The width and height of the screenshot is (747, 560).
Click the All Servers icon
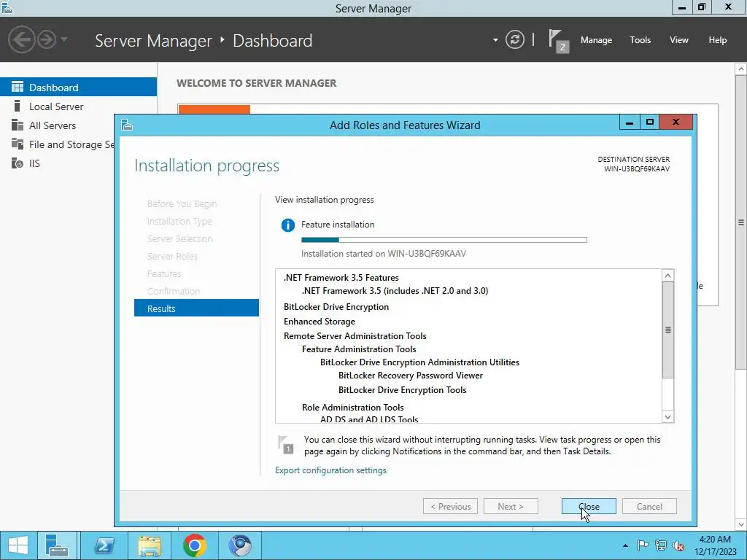[18, 125]
